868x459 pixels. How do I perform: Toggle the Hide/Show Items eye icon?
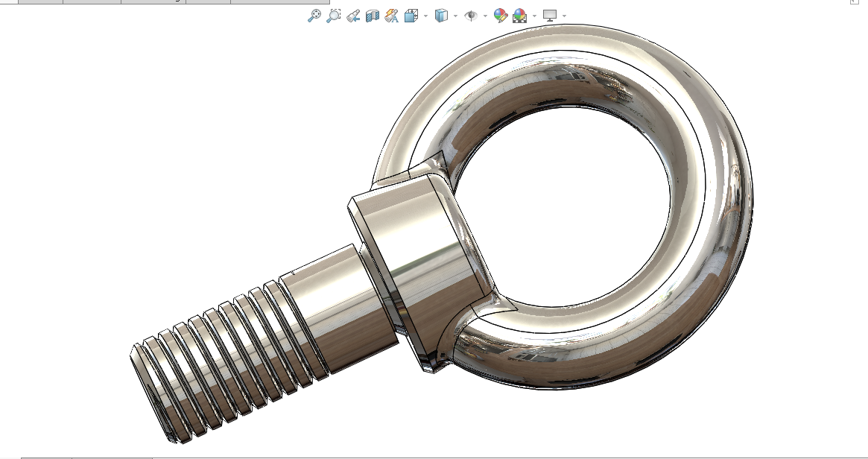tap(471, 16)
